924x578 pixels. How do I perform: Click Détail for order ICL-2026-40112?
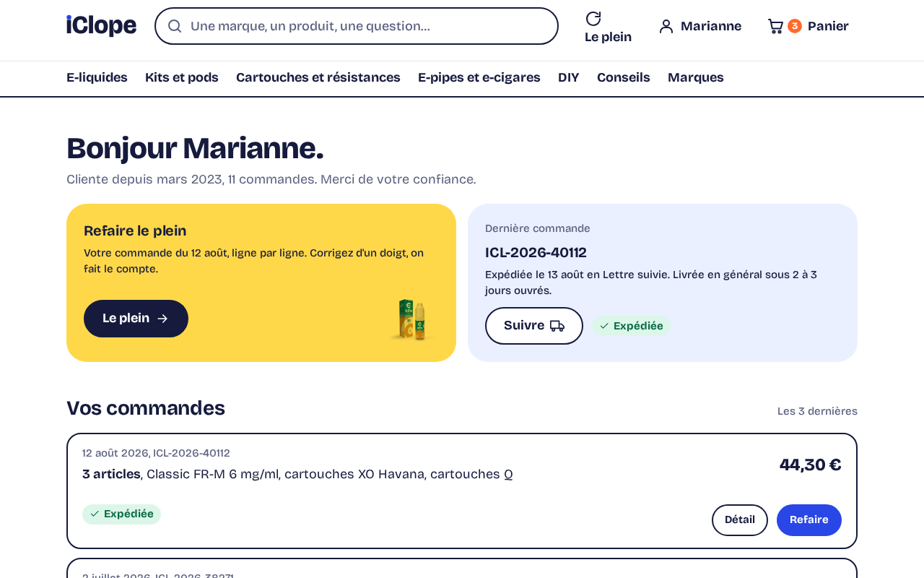740,520
